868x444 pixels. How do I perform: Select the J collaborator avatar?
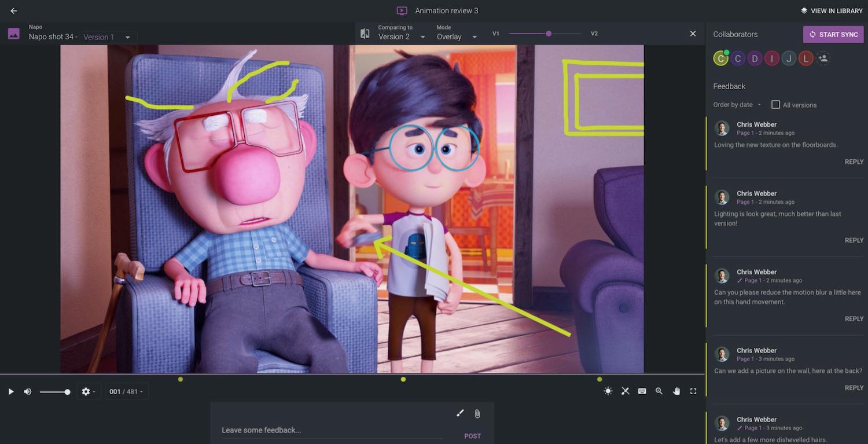[789, 58]
